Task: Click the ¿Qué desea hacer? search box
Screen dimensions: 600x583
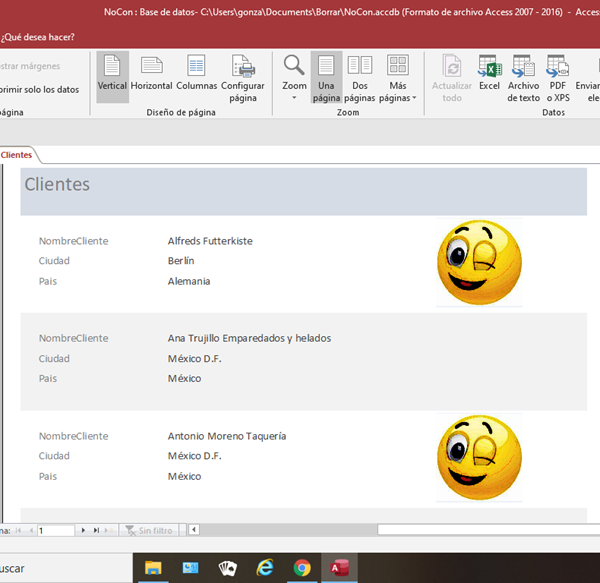Action: [x=38, y=37]
